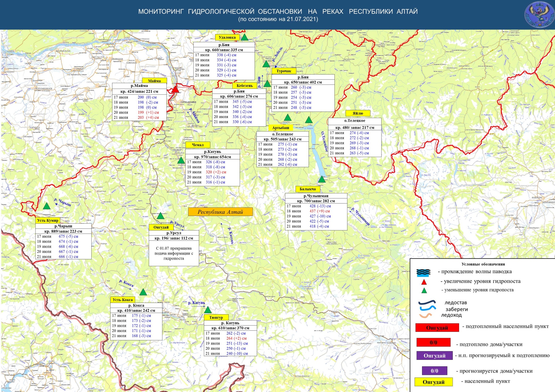Click the yellow Балыкча station label

pyautogui.click(x=308, y=189)
